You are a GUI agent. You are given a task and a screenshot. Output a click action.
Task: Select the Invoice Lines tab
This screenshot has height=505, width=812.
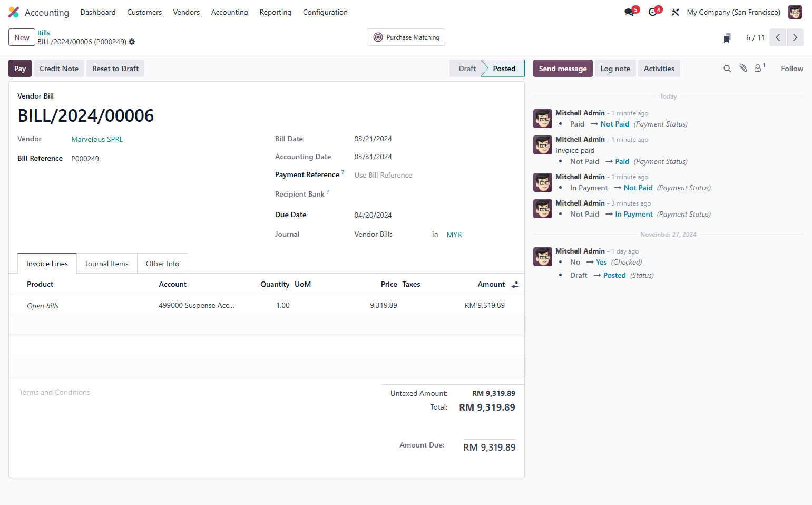point(47,264)
